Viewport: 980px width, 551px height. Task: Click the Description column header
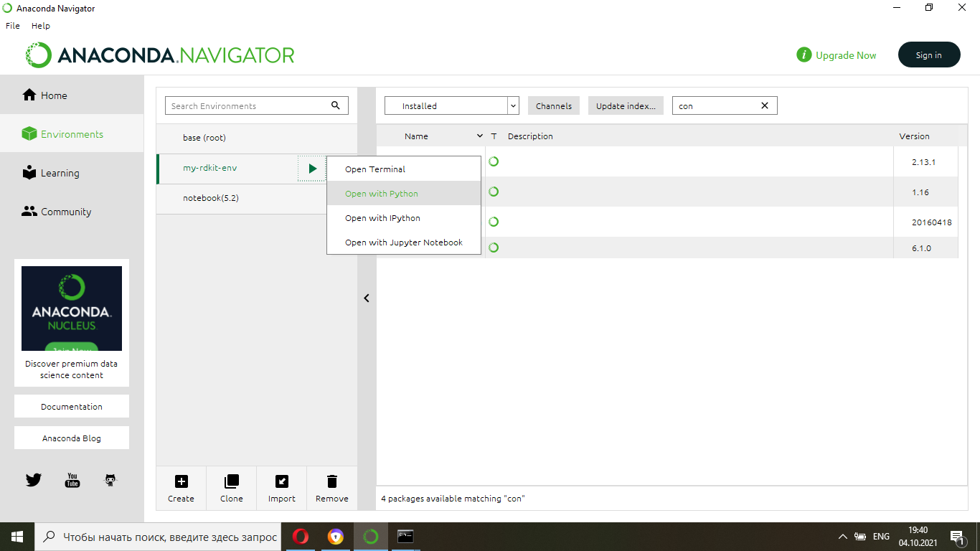(530, 136)
